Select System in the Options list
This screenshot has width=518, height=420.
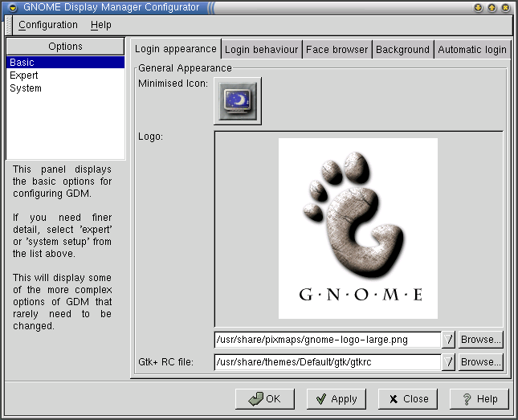[65, 88]
